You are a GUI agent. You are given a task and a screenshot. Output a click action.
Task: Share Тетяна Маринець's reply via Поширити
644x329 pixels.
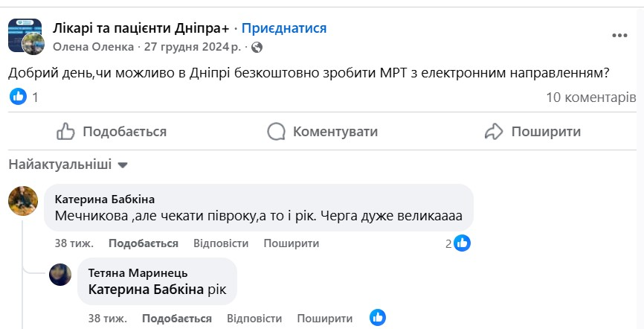coord(325,318)
